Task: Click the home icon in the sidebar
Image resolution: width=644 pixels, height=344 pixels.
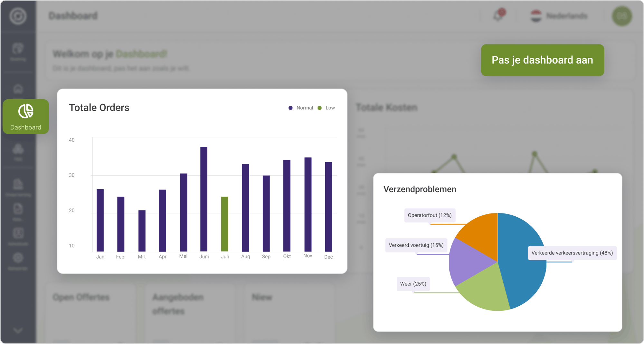Action: click(18, 89)
